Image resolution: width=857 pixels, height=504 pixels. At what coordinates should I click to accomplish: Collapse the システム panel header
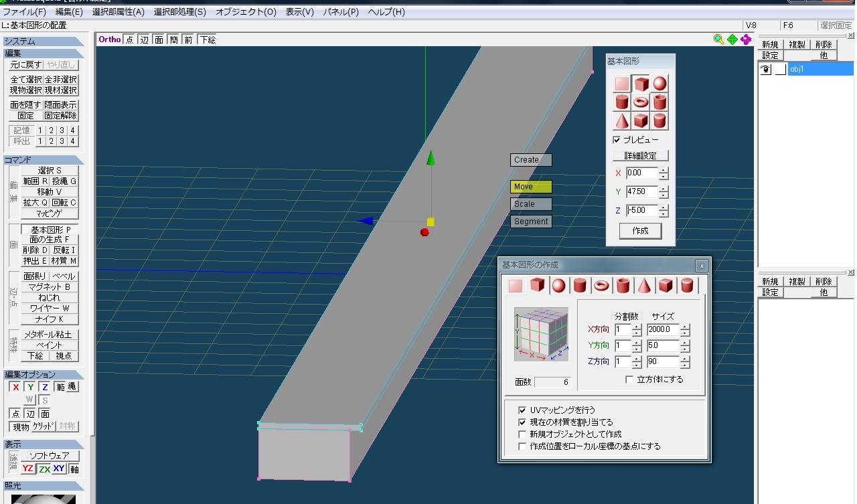[44, 41]
